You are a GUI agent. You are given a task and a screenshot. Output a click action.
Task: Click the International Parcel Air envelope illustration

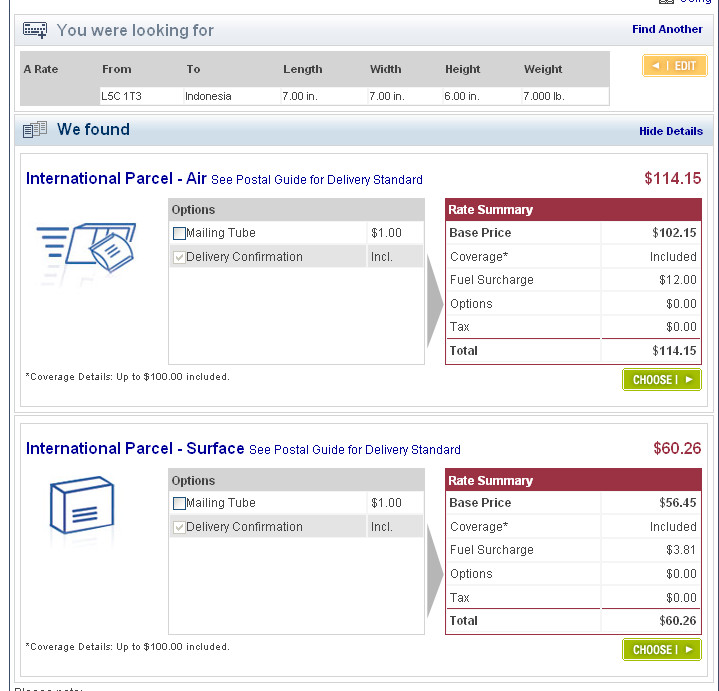coord(86,248)
